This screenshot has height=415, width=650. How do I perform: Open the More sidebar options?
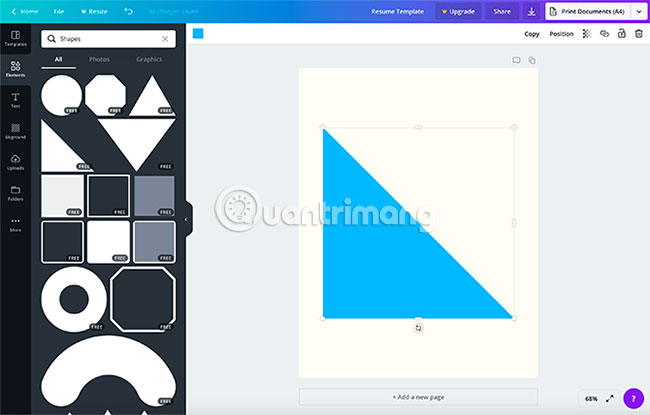click(15, 224)
